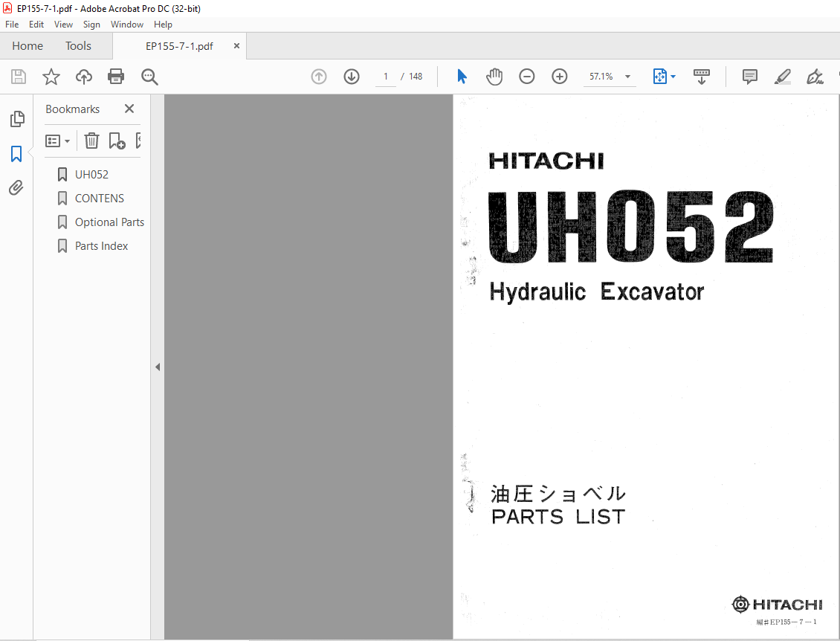Click the page number input field
Screen dimensions: 840x641
[x=385, y=77]
